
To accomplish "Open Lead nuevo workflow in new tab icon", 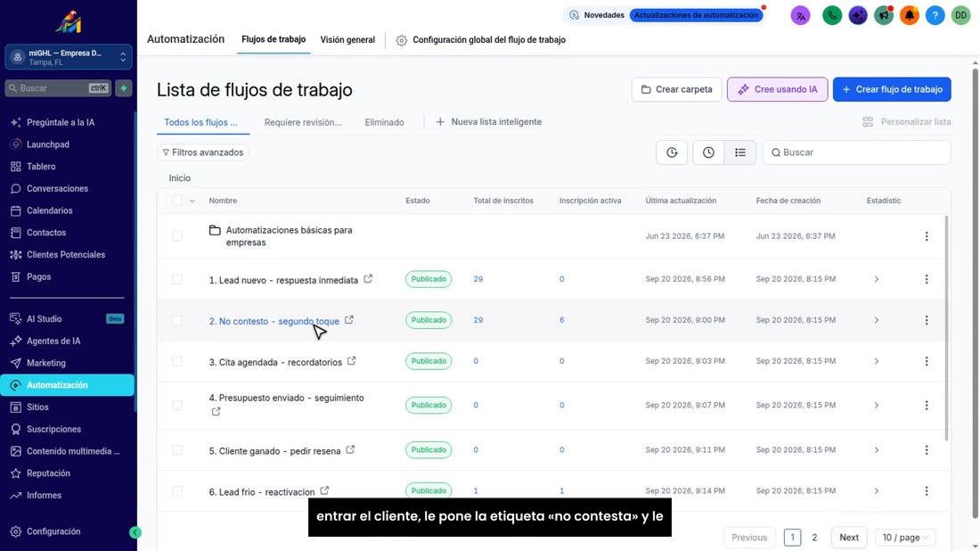I will [x=368, y=279].
